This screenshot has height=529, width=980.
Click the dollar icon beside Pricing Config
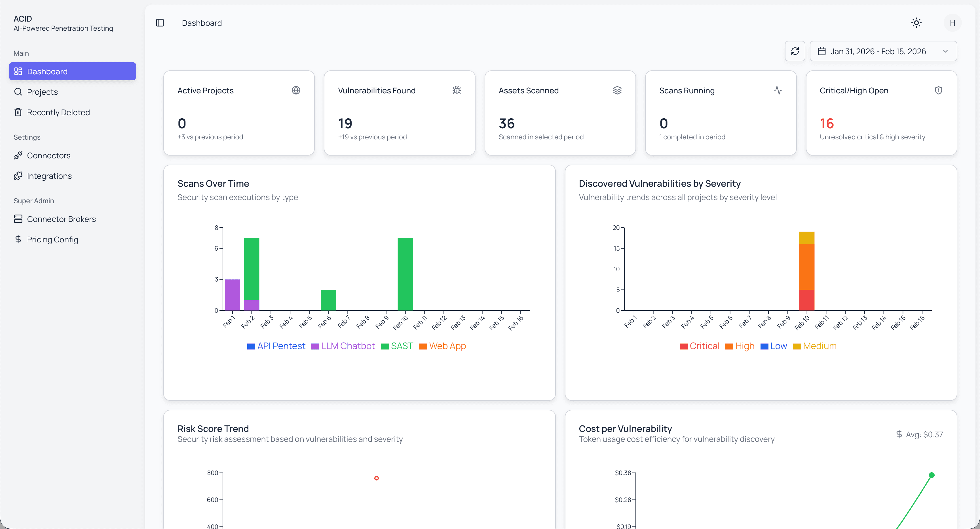click(18, 239)
